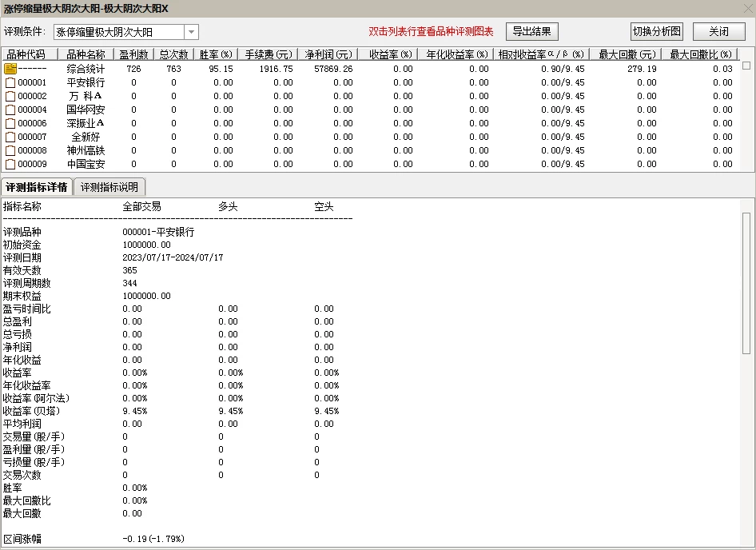
Task: Click the document icon for 000008 神州高铁
Action: [x=10, y=150]
